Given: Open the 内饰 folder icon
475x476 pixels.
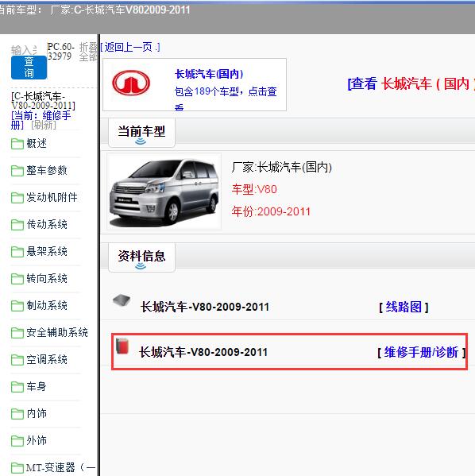Looking at the screenshot, I should [x=17, y=414].
